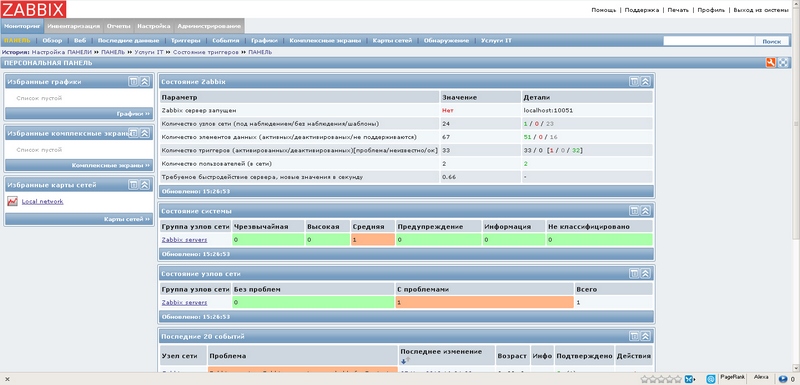Open menu icon of Состояние системы widget
The width and height of the screenshot is (800, 385).
point(634,211)
